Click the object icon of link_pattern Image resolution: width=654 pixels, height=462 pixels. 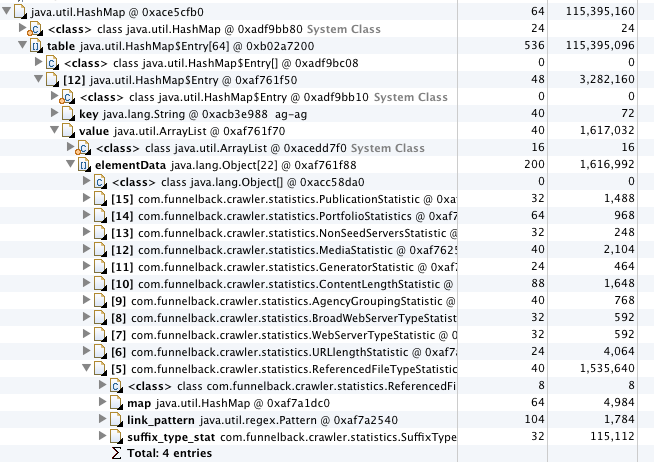point(117,421)
